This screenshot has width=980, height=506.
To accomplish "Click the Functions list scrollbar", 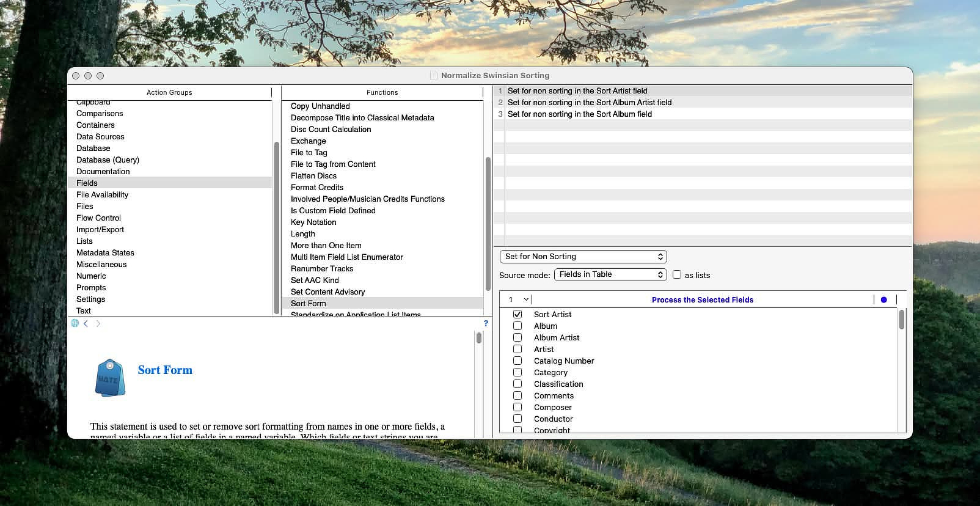I will (x=488, y=224).
